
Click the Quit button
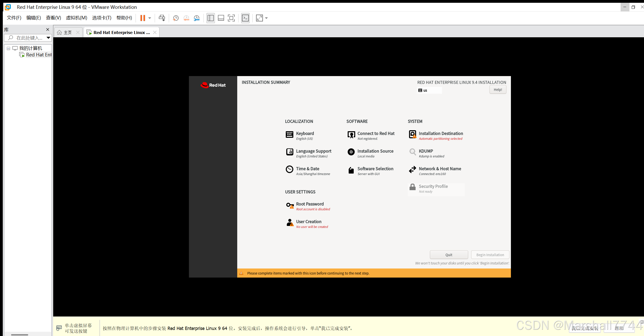tap(449, 255)
